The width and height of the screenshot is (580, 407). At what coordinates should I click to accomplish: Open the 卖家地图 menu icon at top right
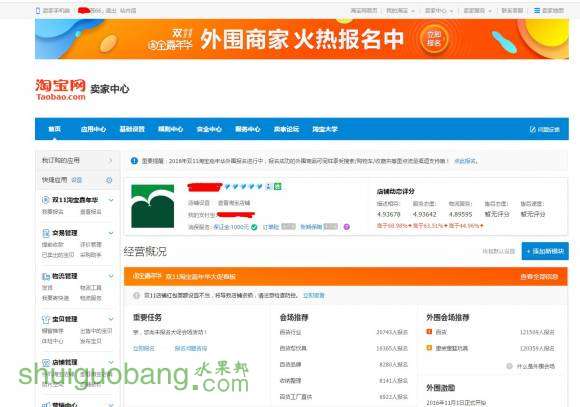point(537,10)
